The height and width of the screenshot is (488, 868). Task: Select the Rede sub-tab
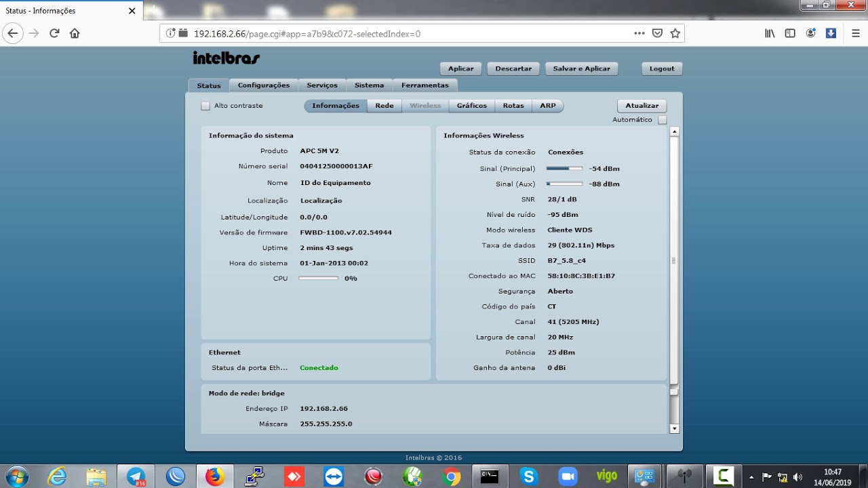coord(384,106)
